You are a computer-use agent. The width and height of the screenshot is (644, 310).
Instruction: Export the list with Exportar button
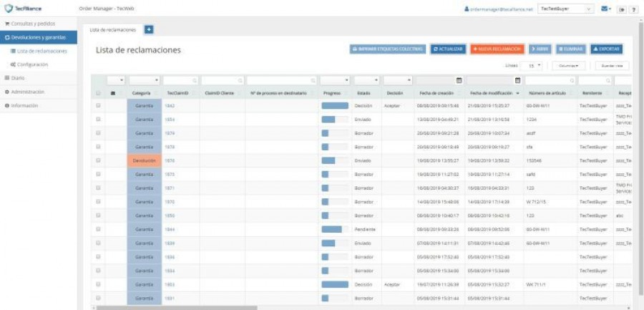coord(607,49)
